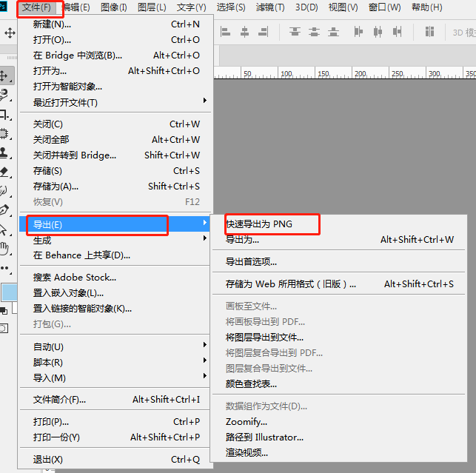
Task: Choose 关闭全部 menu item
Action: click(115, 139)
